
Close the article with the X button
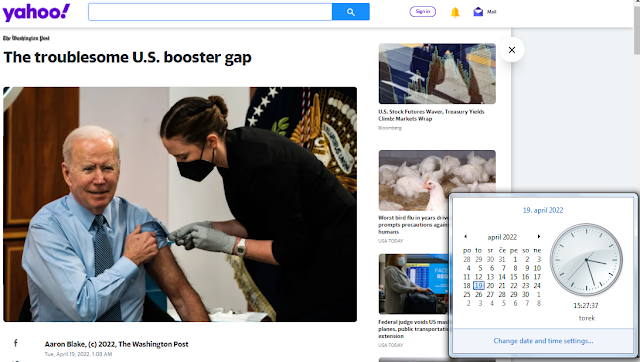(x=511, y=50)
